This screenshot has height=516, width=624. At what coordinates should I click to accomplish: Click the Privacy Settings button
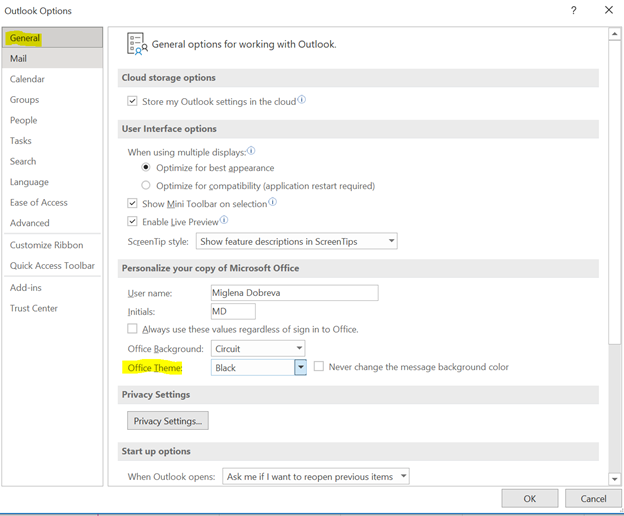(168, 421)
